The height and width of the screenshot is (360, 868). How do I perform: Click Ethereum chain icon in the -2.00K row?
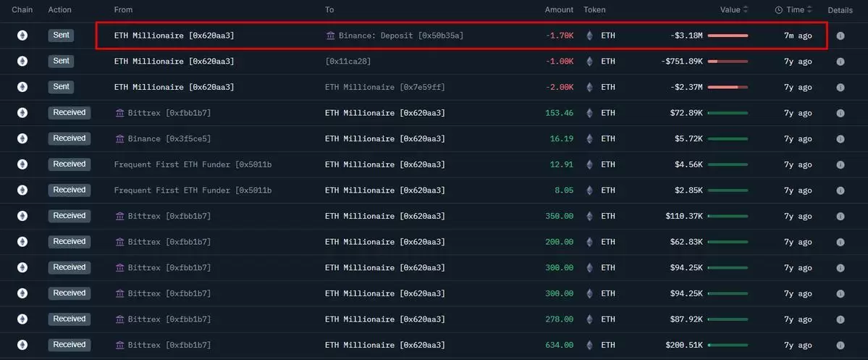(22, 87)
